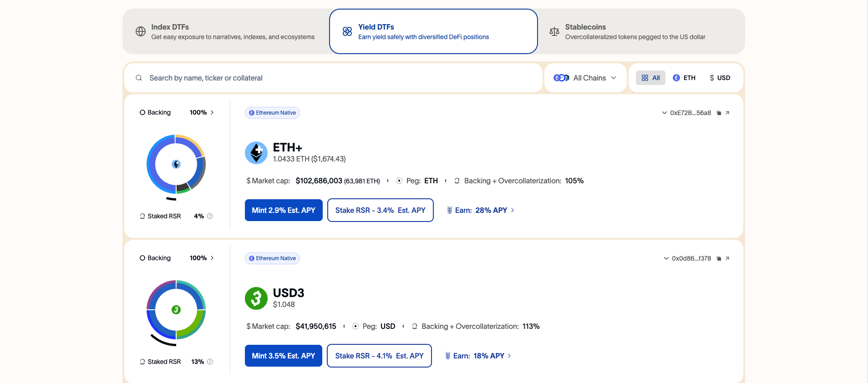This screenshot has width=868, height=383.
Task: Click the ETH+ market cap $102,686,003 value
Action: [x=319, y=181]
